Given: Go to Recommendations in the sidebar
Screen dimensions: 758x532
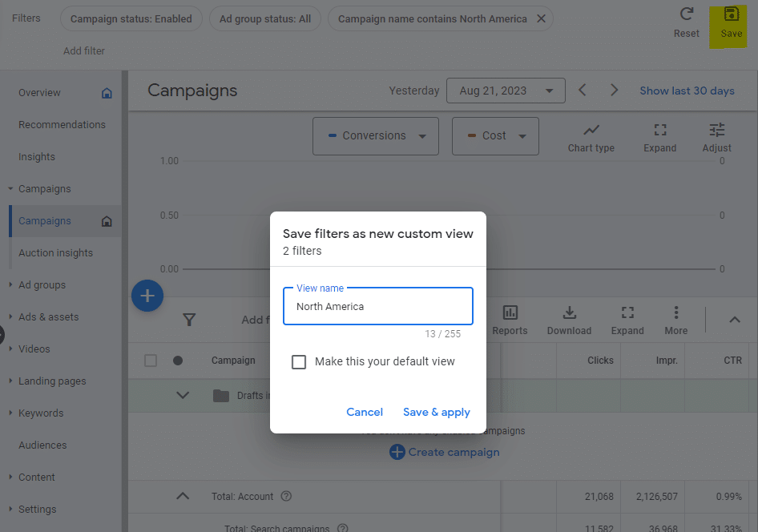Looking at the screenshot, I should click(62, 125).
